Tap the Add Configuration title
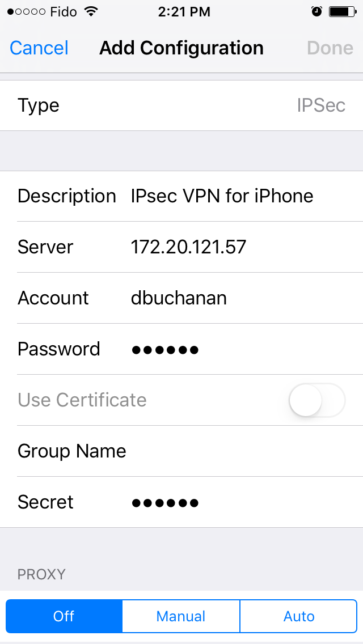 pyautogui.click(x=181, y=48)
